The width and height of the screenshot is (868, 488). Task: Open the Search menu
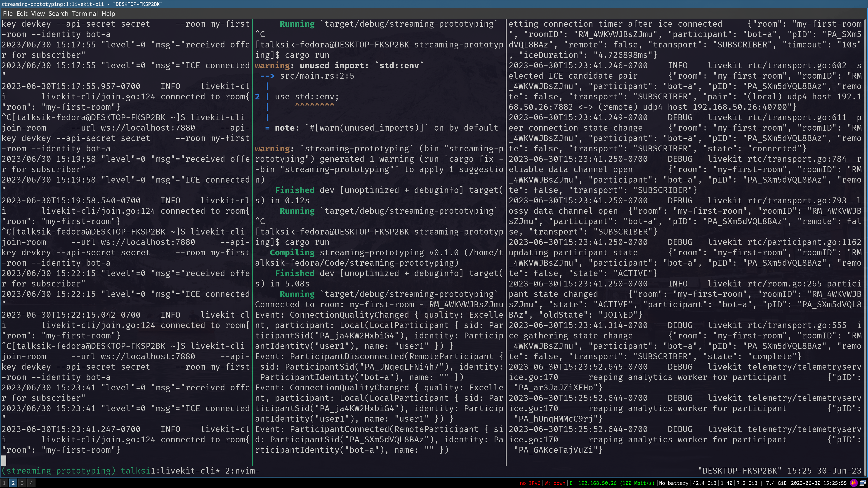pyautogui.click(x=58, y=14)
